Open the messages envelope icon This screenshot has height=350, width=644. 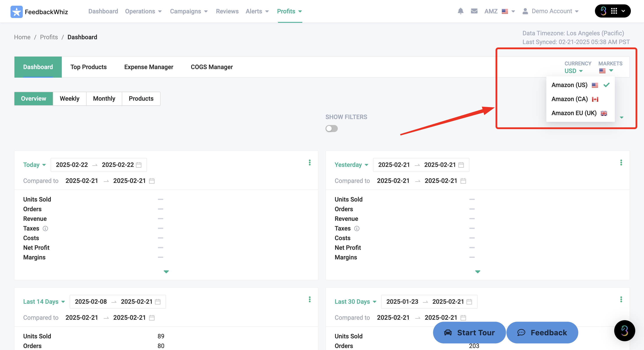point(474,11)
